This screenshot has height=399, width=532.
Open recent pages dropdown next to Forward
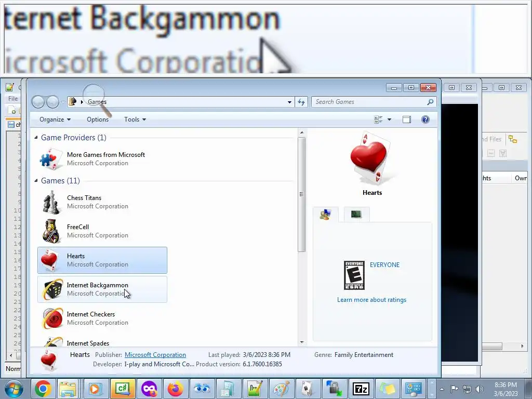click(x=63, y=102)
